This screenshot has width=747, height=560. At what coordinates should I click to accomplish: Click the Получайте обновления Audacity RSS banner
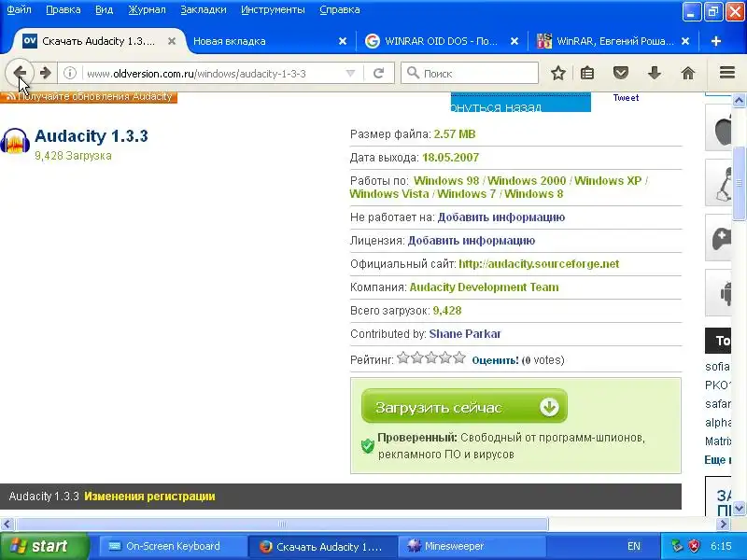[89, 97]
